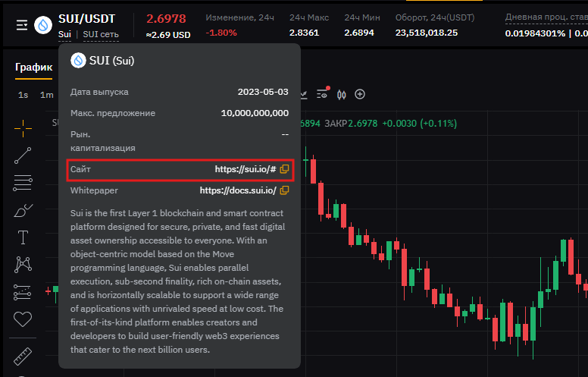Open the https://sui.io/# website link
The height and width of the screenshot is (377, 588).
click(x=245, y=169)
